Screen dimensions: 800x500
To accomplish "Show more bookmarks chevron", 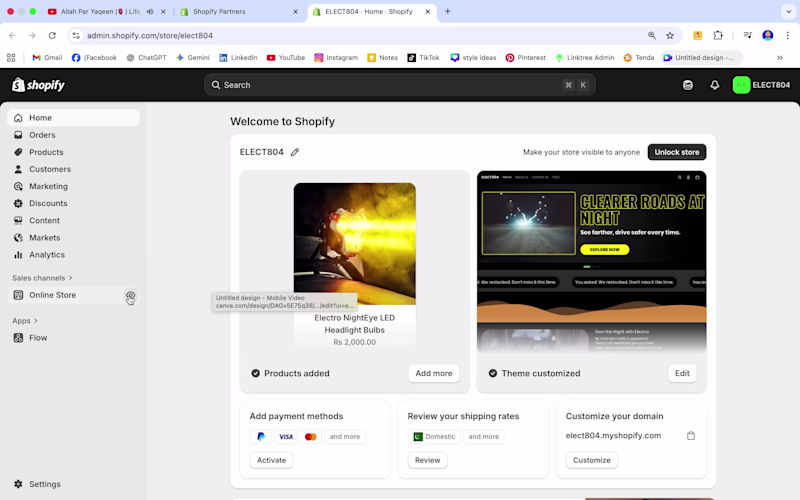I will pyautogui.click(x=780, y=58).
